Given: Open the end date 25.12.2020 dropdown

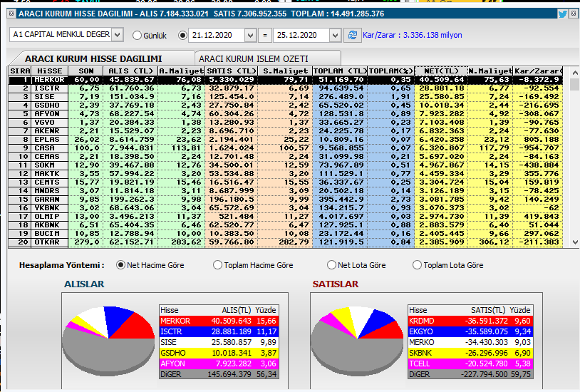Looking at the screenshot, I should click(x=335, y=36).
